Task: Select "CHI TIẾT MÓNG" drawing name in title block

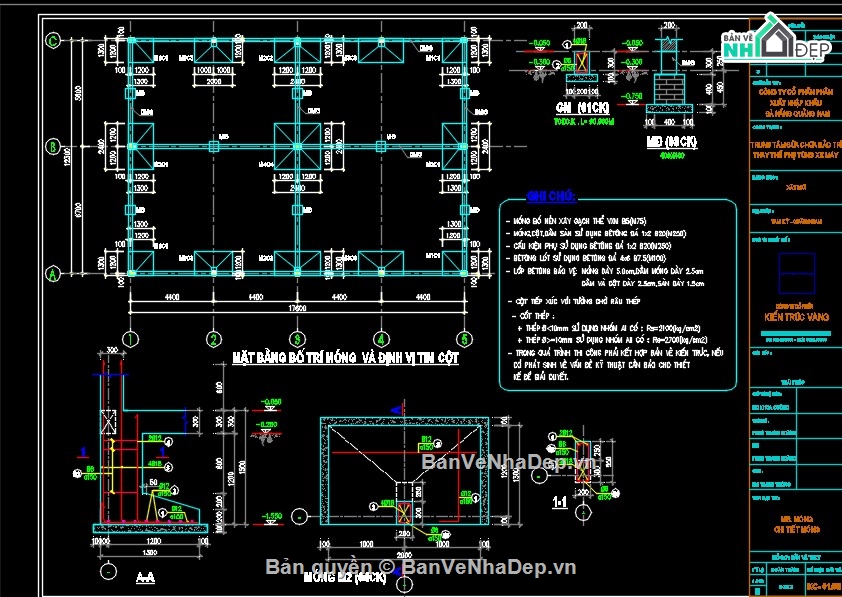Action: pyautogui.click(x=796, y=529)
